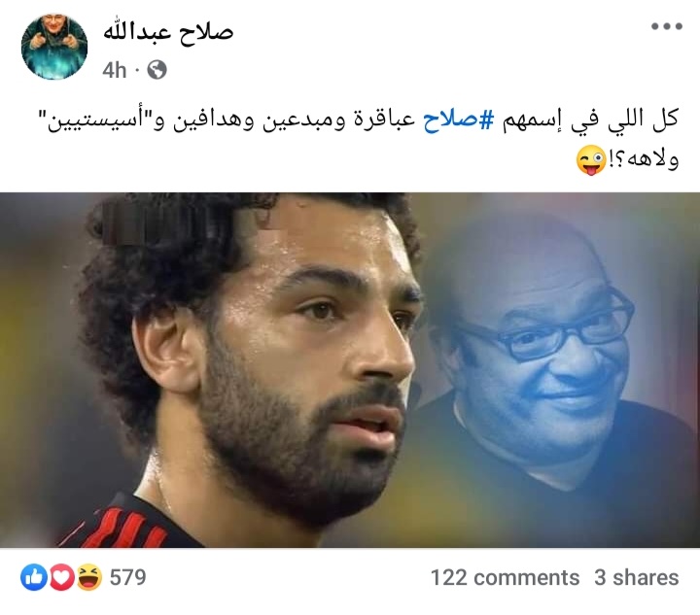The width and height of the screenshot is (700, 615).
Task: View the 3 shares list
Action: (636, 577)
